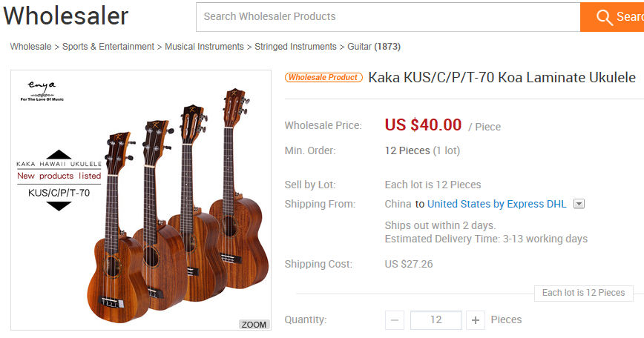Image resolution: width=644 pixels, height=338 pixels.
Task: Click the US $40.00 price
Action: click(423, 125)
